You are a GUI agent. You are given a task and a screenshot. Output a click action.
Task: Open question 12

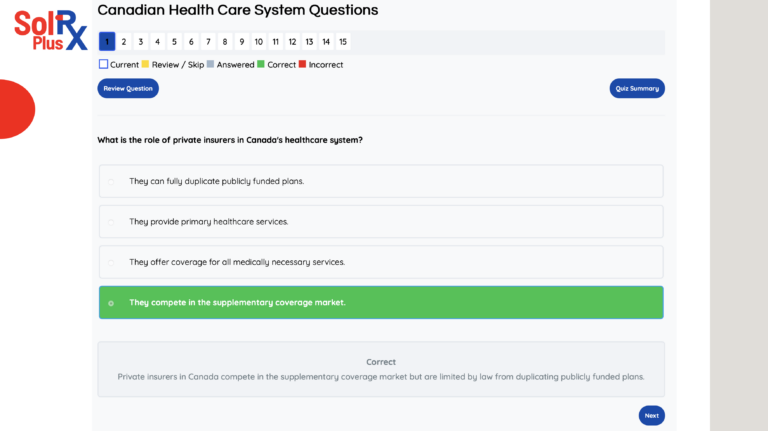pos(292,42)
